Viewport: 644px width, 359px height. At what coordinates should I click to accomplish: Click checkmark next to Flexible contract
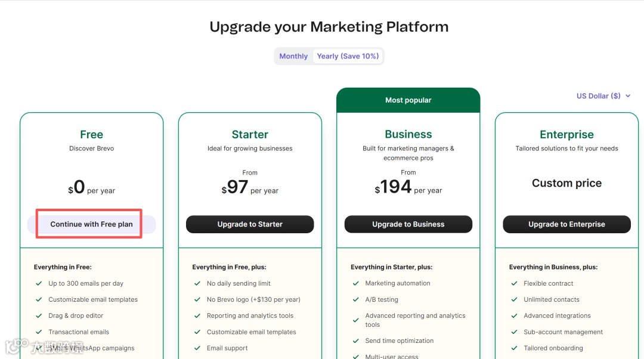(514, 284)
